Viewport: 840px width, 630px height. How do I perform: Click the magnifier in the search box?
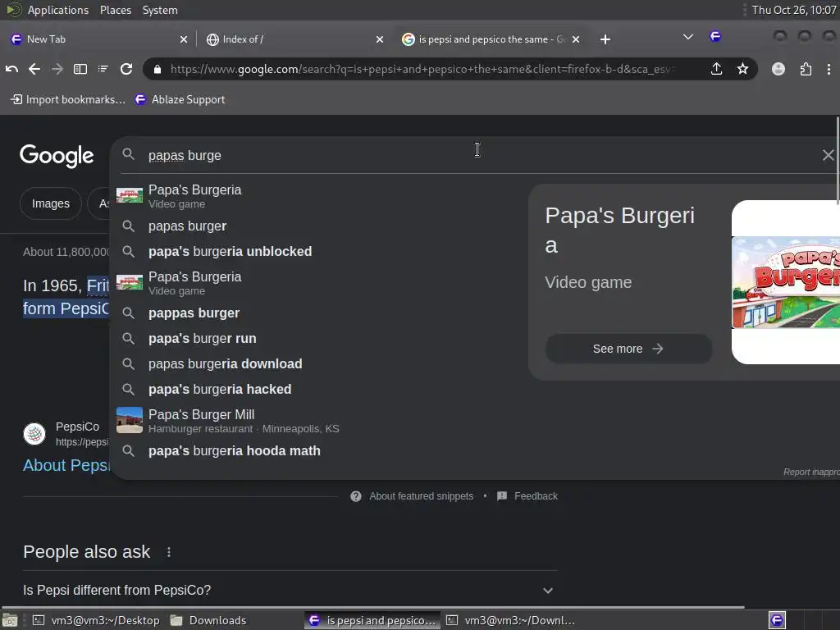pyautogui.click(x=129, y=155)
